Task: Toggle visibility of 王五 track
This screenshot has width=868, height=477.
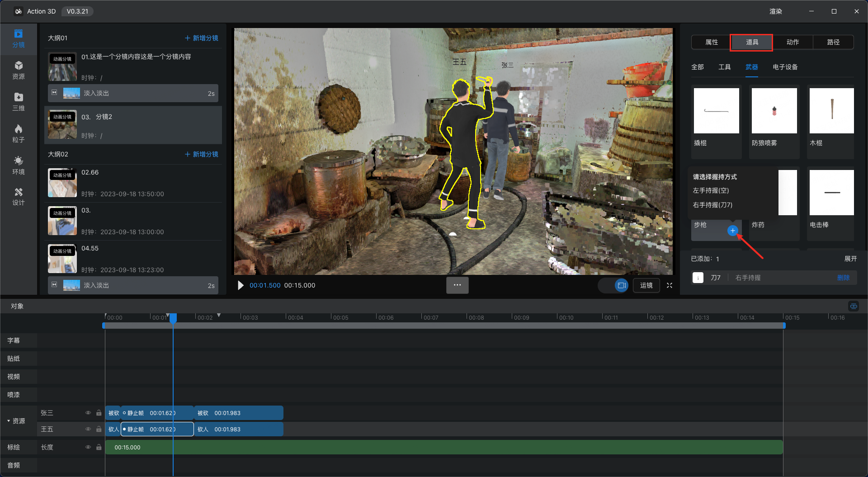Action: [x=88, y=429]
